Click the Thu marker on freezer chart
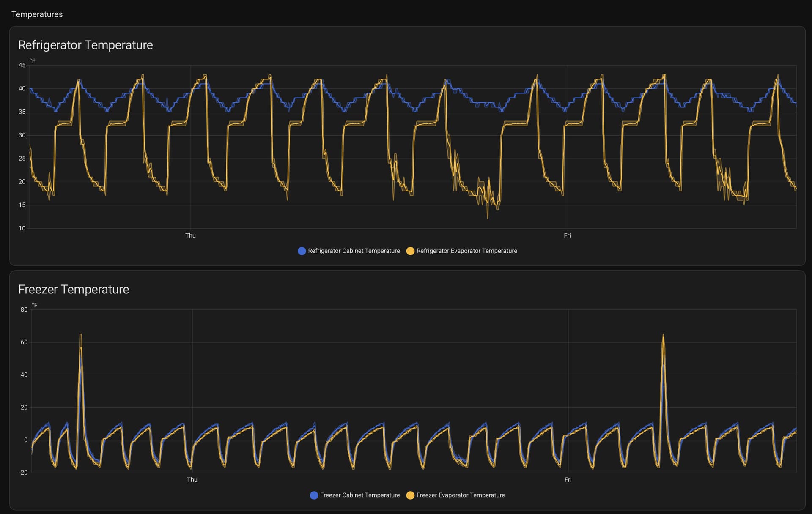Viewport: 812px width, 514px height. (x=192, y=480)
